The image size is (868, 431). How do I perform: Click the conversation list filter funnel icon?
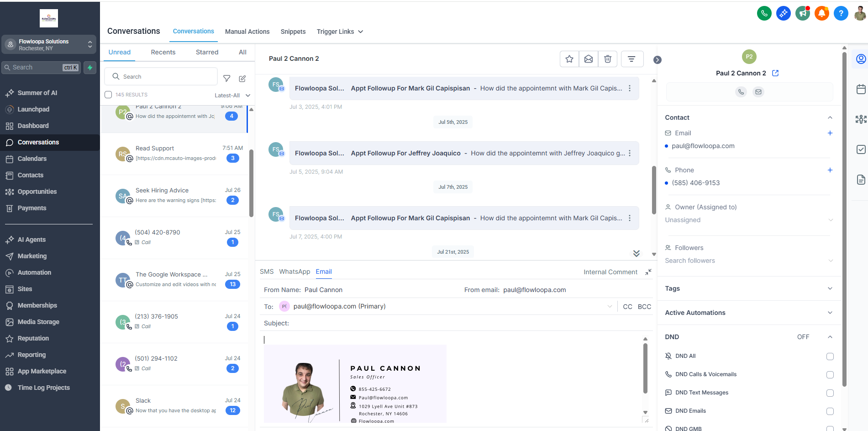[226, 79]
